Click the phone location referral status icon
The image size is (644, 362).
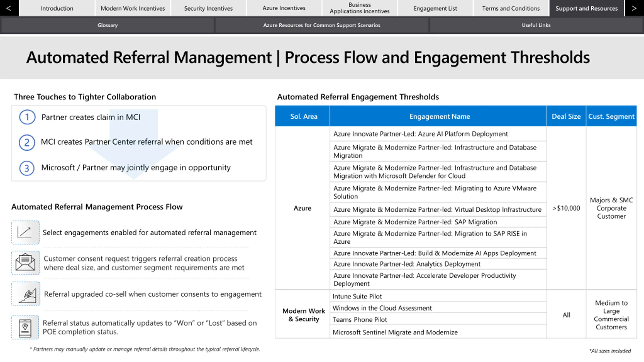(25, 327)
